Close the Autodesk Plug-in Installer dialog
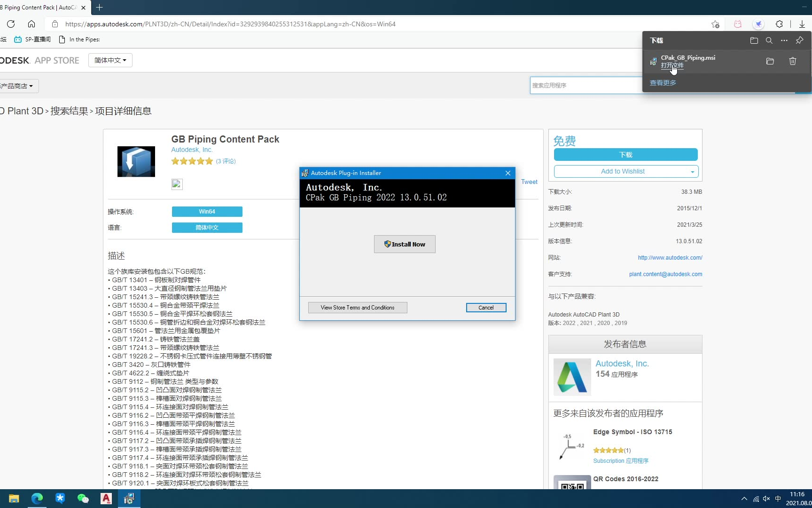The height and width of the screenshot is (508, 812). click(x=508, y=173)
